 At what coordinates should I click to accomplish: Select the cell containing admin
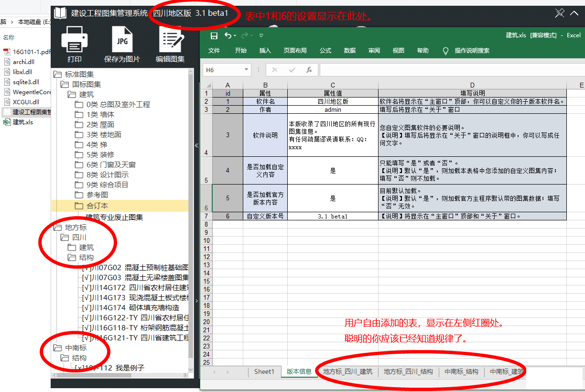333,109
